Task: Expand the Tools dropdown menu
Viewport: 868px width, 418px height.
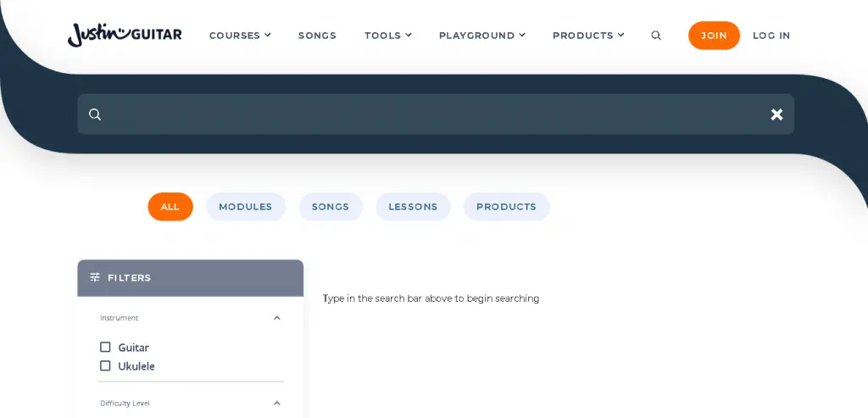Action: click(x=387, y=36)
